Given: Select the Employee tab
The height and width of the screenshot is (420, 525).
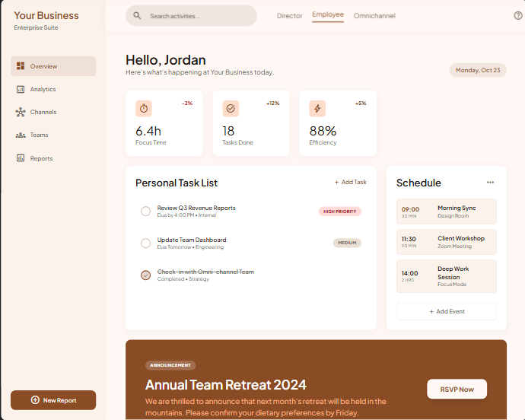Looking at the screenshot, I should tap(328, 14).
